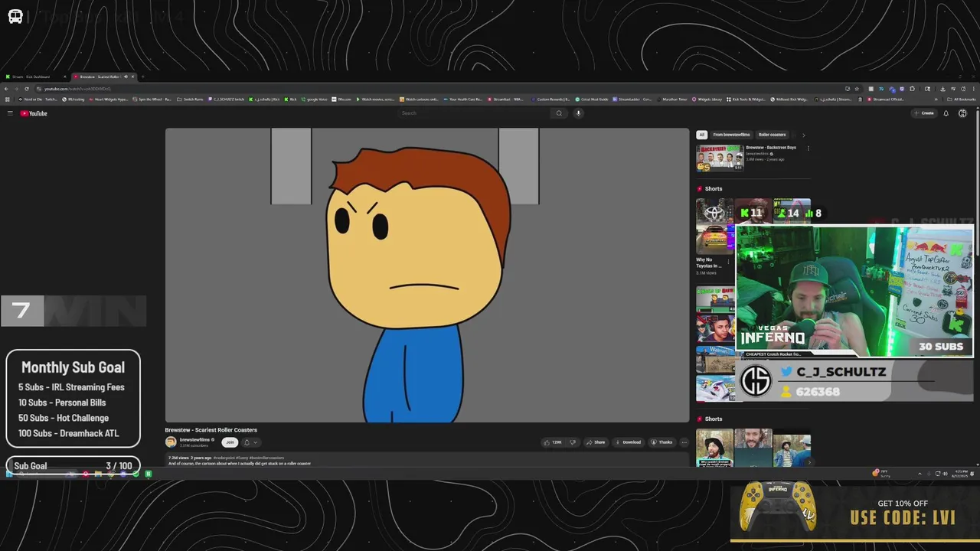Open the subscription notification bell dropdown
Screen dimensions: 980x551
(x=250, y=442)
